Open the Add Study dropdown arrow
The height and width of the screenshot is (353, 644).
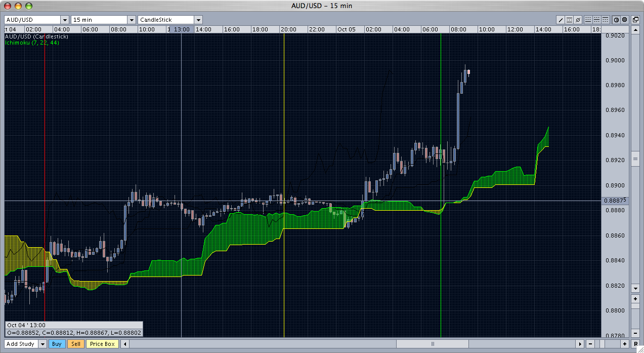(42, 344)
